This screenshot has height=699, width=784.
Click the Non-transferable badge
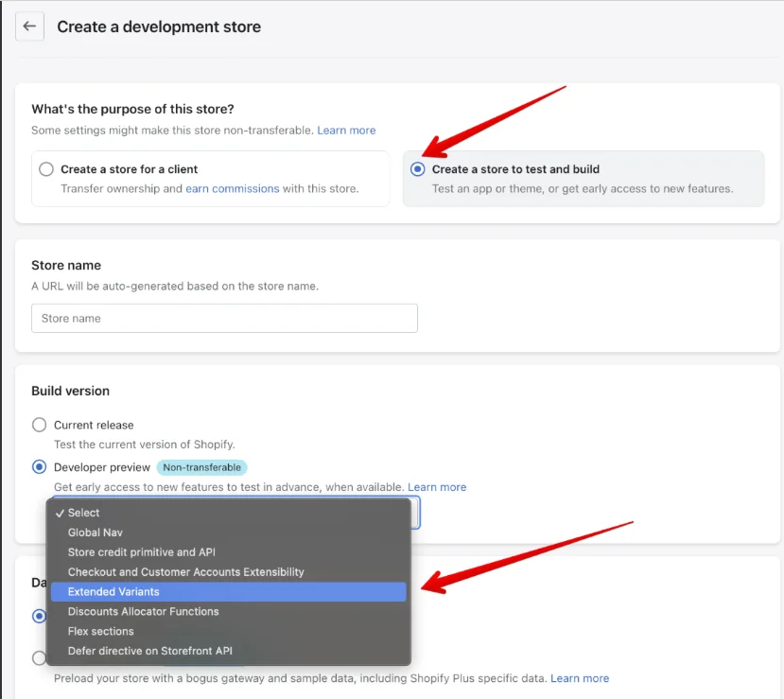202,467
